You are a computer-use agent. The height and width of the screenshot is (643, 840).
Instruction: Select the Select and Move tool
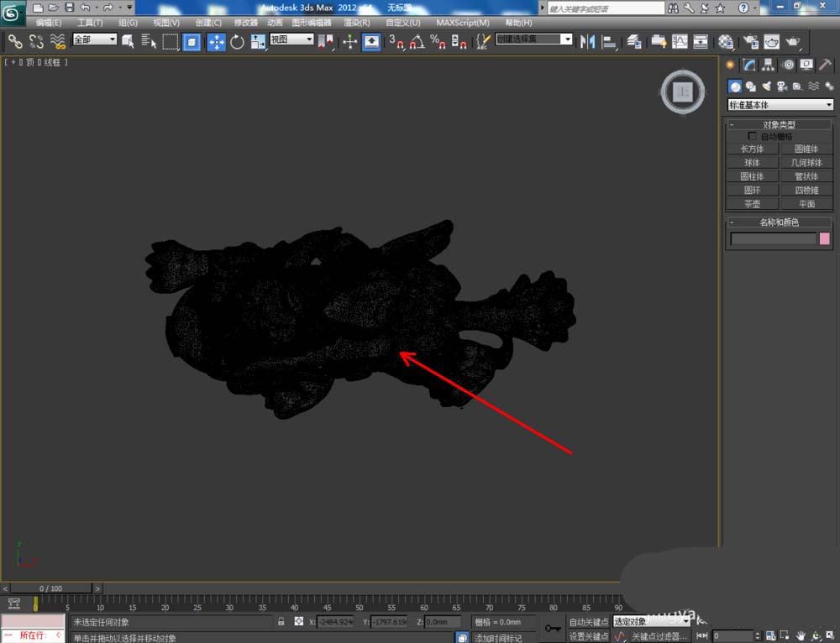click(216, 41)
